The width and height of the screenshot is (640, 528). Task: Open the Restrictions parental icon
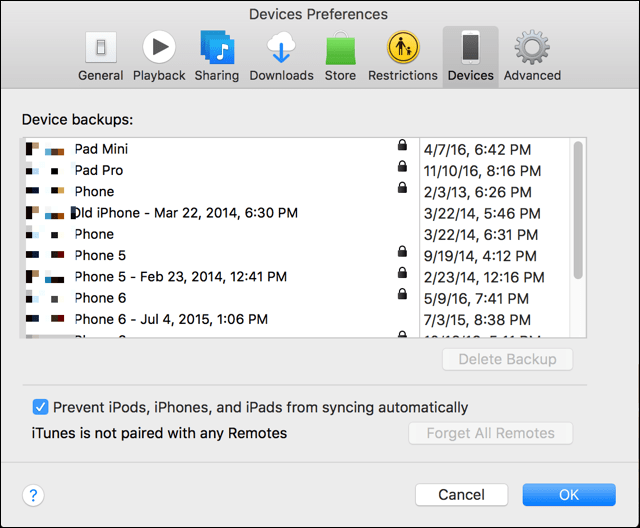click(403, 47)
